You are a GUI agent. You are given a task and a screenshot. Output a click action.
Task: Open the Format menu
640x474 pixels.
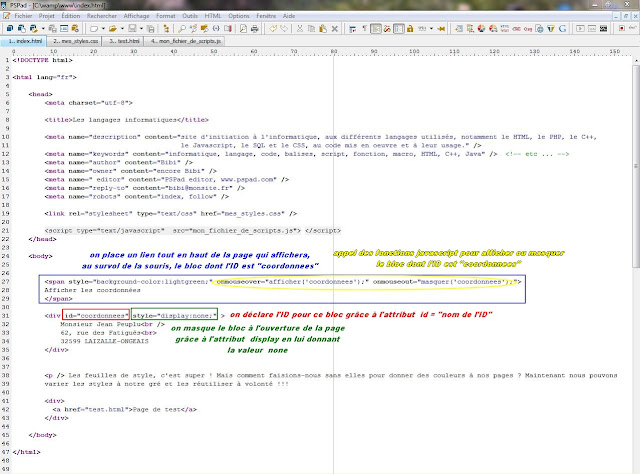click(x=165, y=16)
